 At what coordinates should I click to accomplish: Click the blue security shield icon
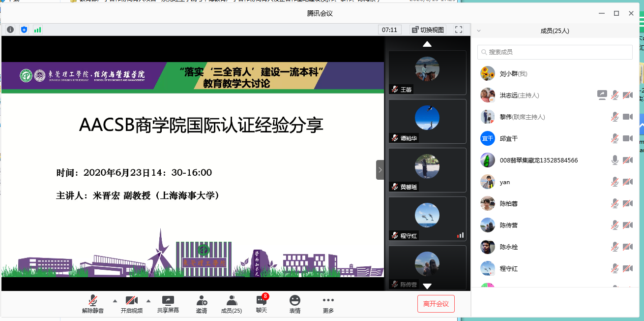pos(24,30)
